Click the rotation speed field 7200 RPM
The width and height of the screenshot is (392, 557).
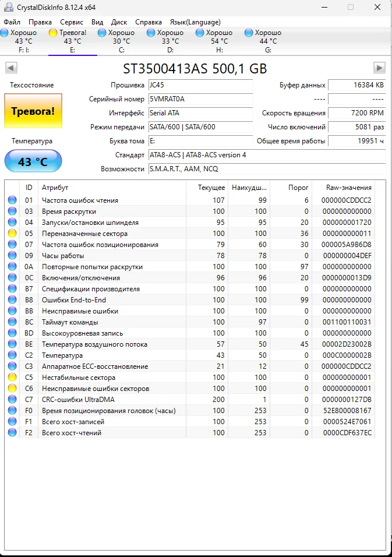(357, 113)
